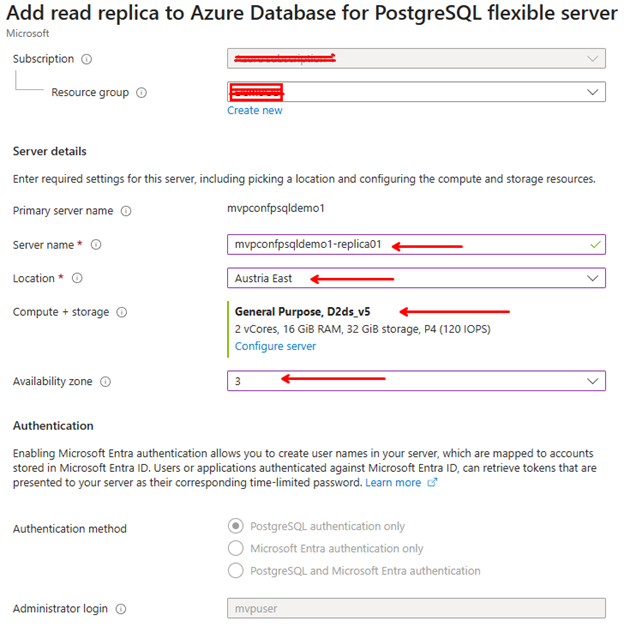This screenshot has width=624, height=639.
Task: Click info icon next to Primary server name
Action: (x=125, y=211)
